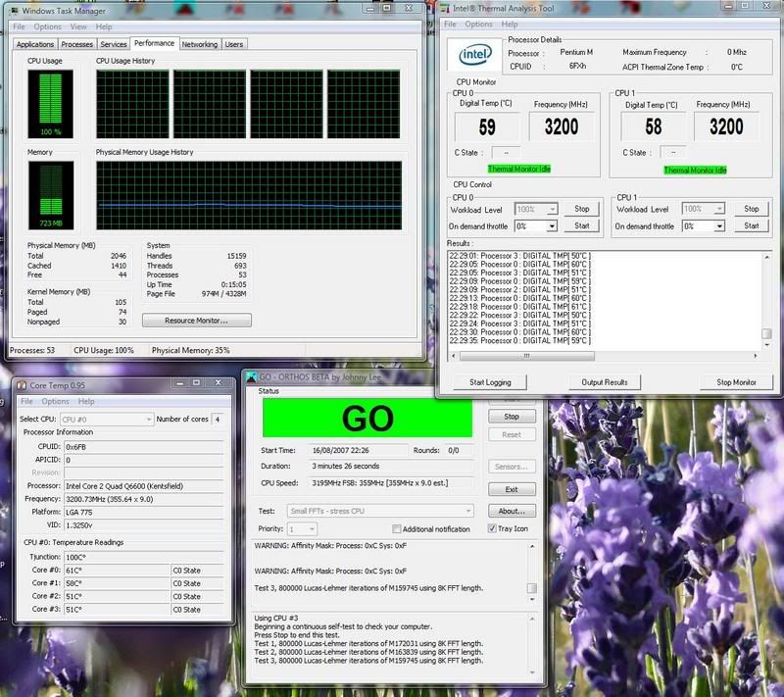Open the File menu in Task Manager
784x697 pixels.
click(19, 26)
